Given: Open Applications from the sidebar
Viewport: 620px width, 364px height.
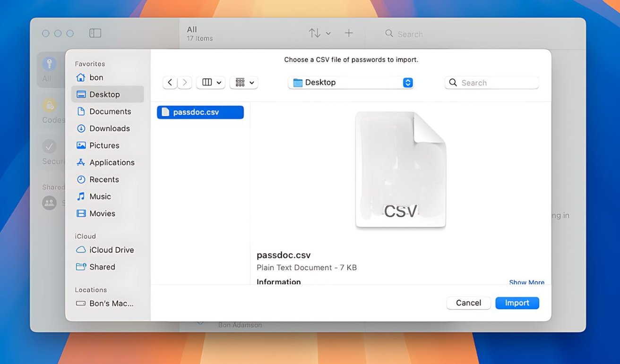Looking at the screenshot, I should click(111, 162).
